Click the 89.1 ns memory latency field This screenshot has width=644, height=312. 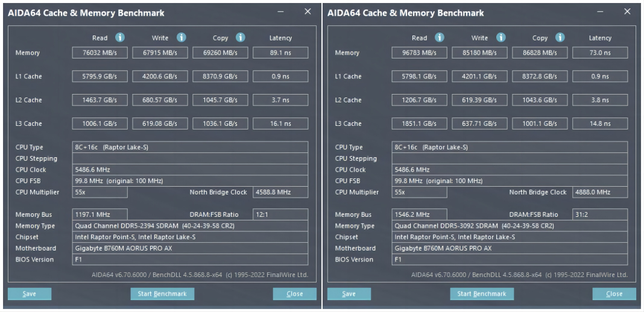pyautogui.click(x=280, y=52)
